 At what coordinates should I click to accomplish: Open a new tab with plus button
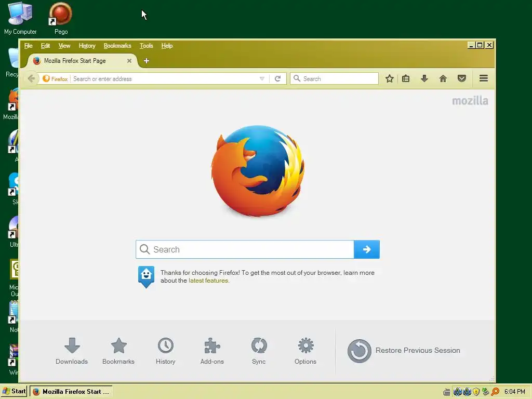pos(146,61)
